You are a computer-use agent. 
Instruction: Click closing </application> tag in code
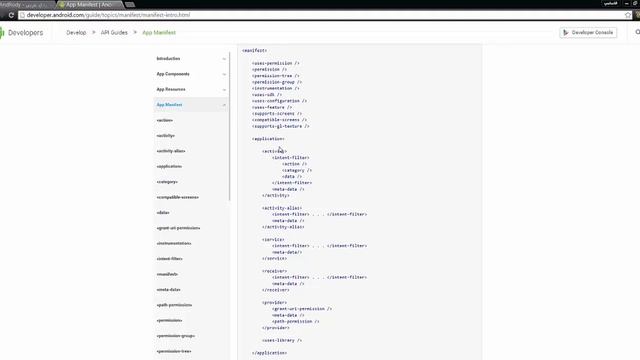[x=269, y=353]
